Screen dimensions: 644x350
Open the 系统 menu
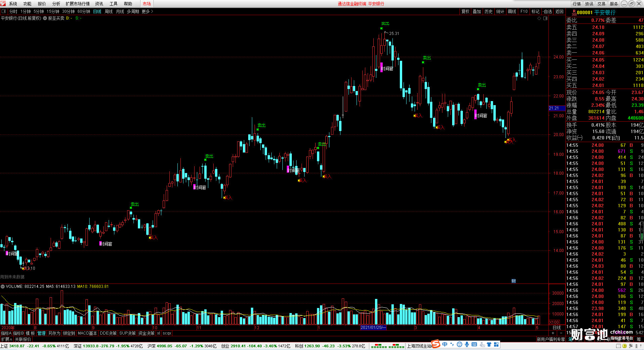[x=13, y=4]
